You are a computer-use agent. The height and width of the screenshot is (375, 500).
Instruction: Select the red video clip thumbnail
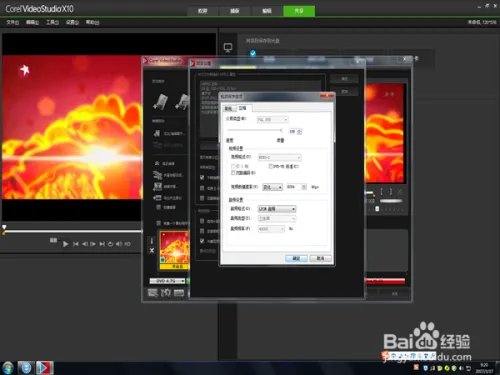[x=174, y=250]
